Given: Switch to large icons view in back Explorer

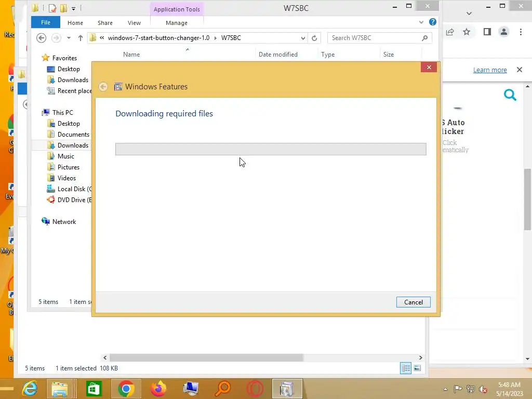Looking at the screenshot, I should (417, 368).
